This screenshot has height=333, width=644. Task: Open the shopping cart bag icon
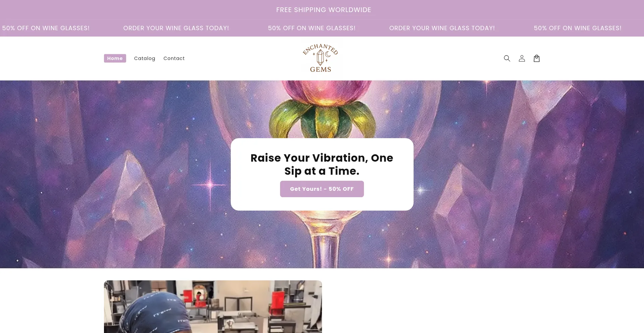pyautogui.click(x=536, y=58)
